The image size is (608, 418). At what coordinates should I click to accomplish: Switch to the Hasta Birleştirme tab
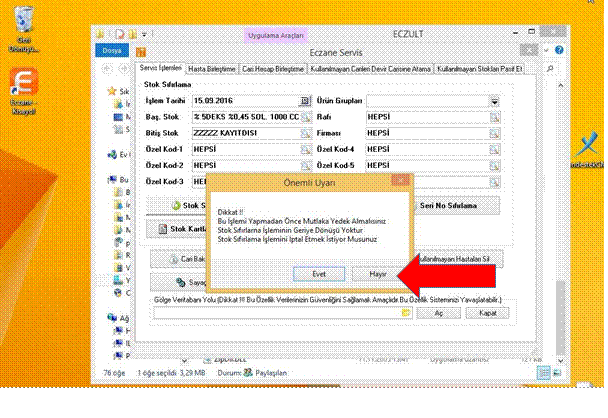point(212,69)
